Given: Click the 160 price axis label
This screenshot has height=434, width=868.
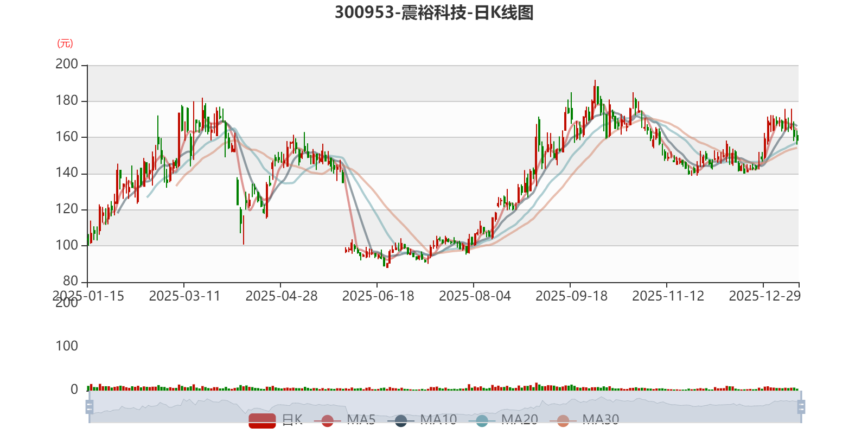Looking at the screenshot, I should 67,137.
